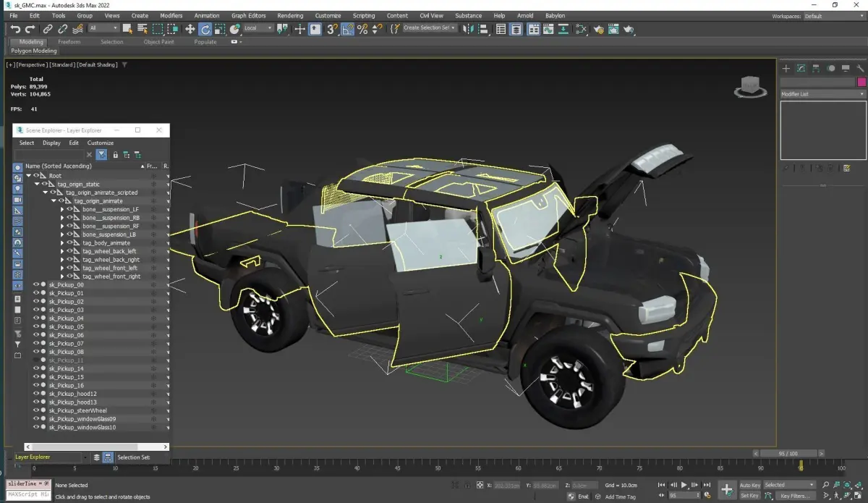Expand the bone__suspension_LF node
Screen dimensions: 868x503
62,209
